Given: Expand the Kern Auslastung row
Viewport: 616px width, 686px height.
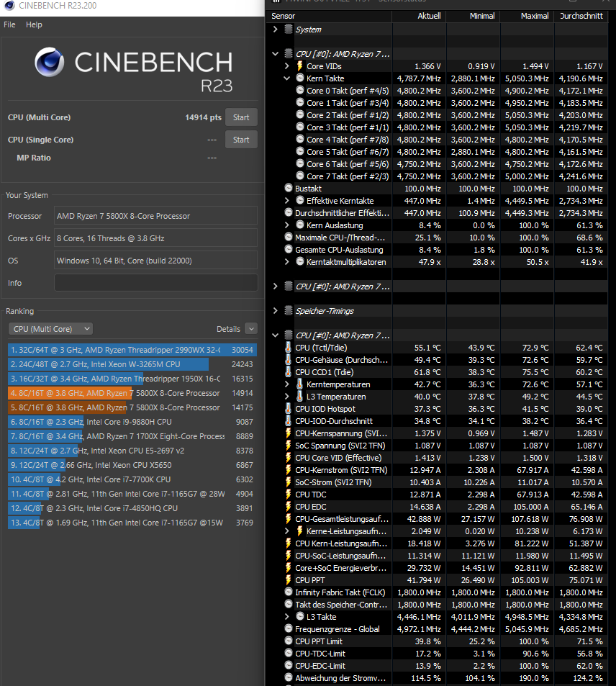Looking at the screenshot, I should tap(287, 225).
